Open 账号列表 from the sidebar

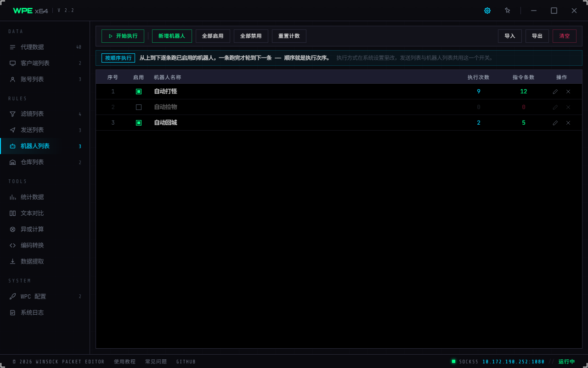pos(45,79)
